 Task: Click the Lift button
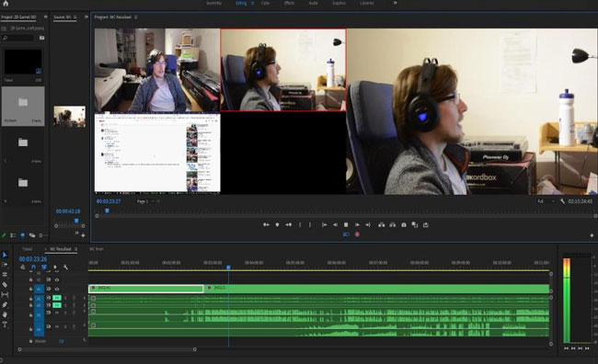pyautogui.click(x=382, y=225)
